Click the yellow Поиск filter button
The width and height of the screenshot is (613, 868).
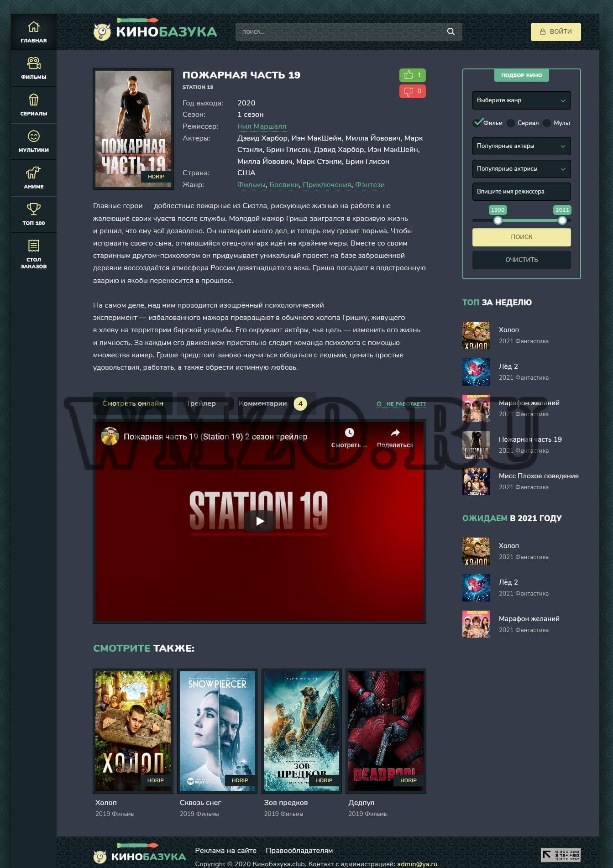tap(521, 237)
